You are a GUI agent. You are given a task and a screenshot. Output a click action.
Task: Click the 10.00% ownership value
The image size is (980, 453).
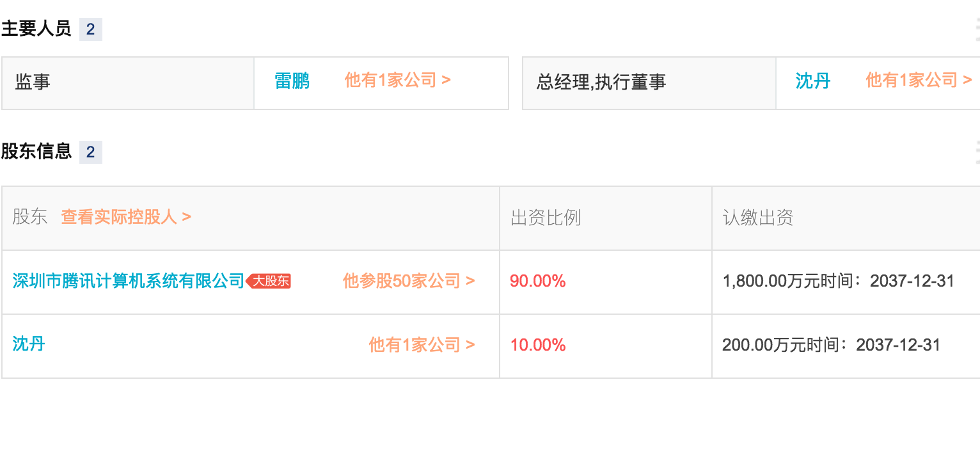538,345
